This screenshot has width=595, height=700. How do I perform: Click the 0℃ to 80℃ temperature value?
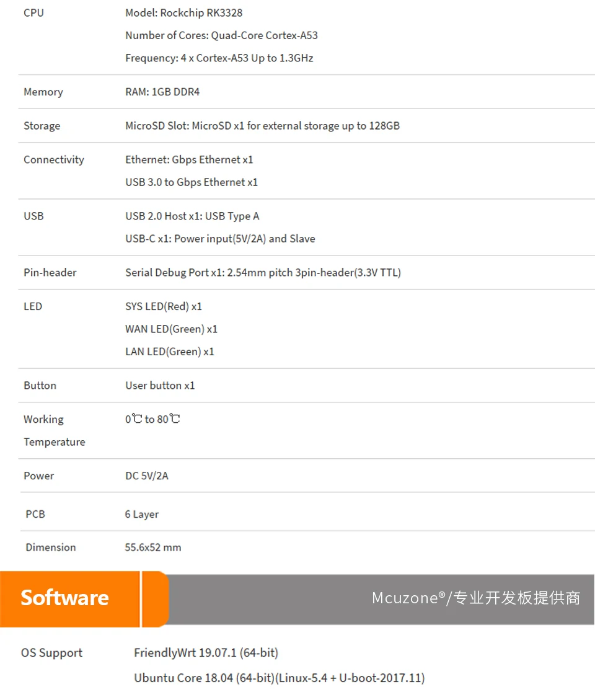tap(152, 419)
